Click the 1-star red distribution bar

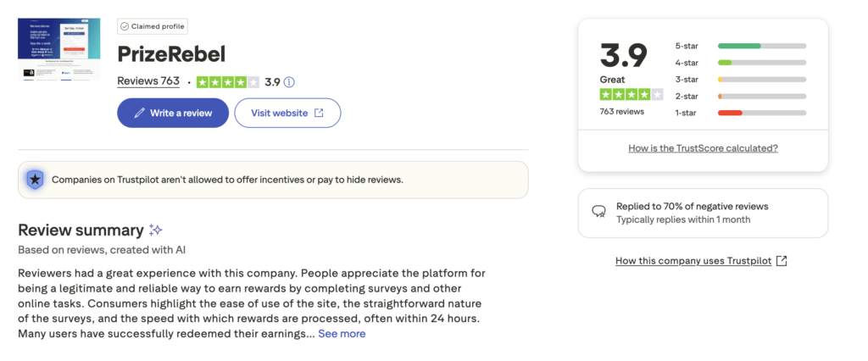click(x=762, y=113)
